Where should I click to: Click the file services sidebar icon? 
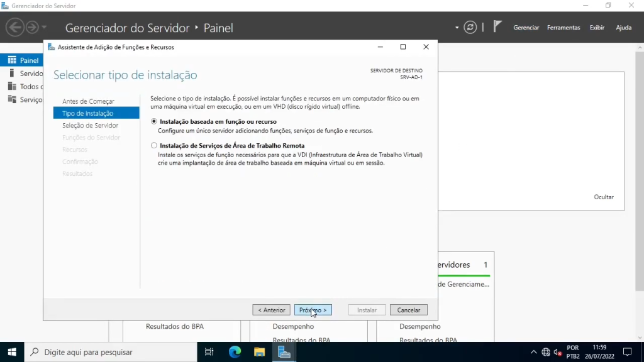coord(12,99)
